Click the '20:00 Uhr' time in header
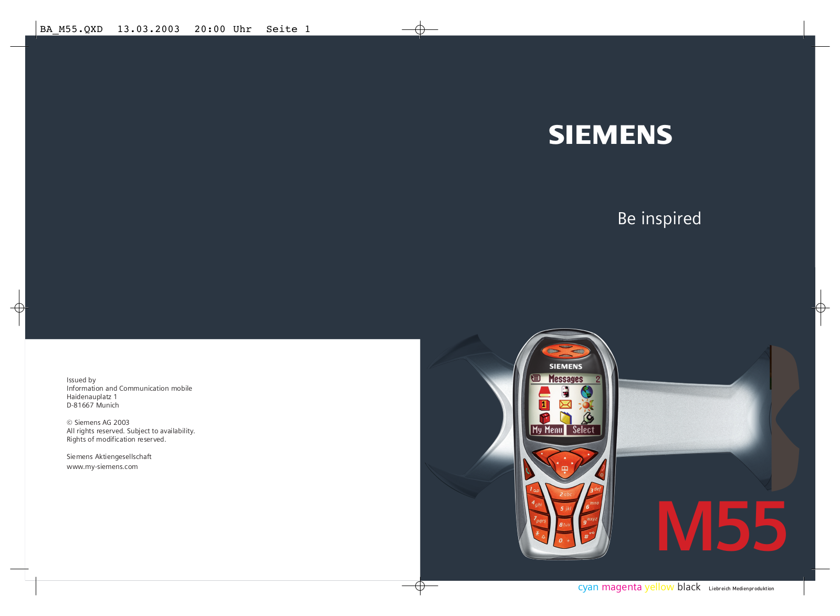 [x=223, y=29]
